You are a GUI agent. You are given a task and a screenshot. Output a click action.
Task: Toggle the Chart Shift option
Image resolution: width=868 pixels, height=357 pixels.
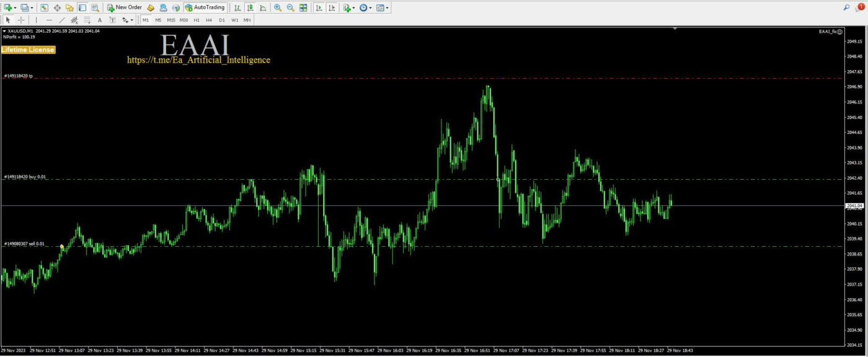[x=332, y=7]
